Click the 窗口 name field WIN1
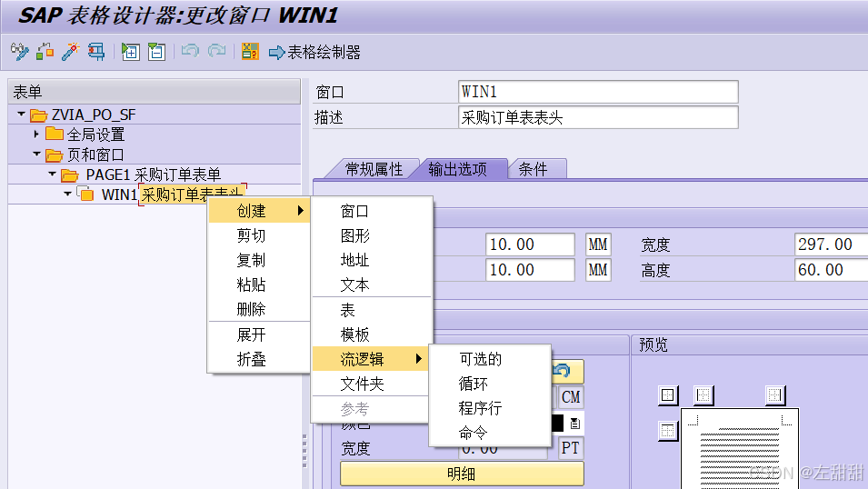This screenshot has height=489, width=868. tap(598, 92)
